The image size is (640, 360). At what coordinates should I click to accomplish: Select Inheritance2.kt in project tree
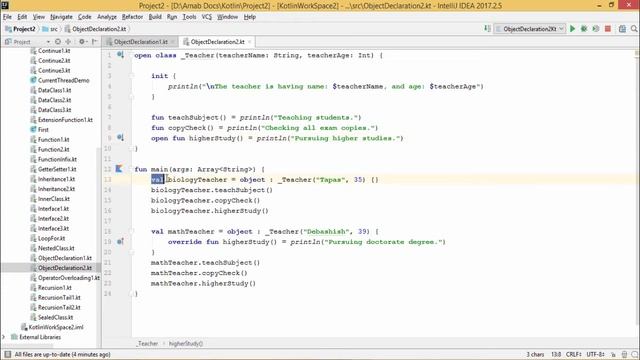click(53, 189)
